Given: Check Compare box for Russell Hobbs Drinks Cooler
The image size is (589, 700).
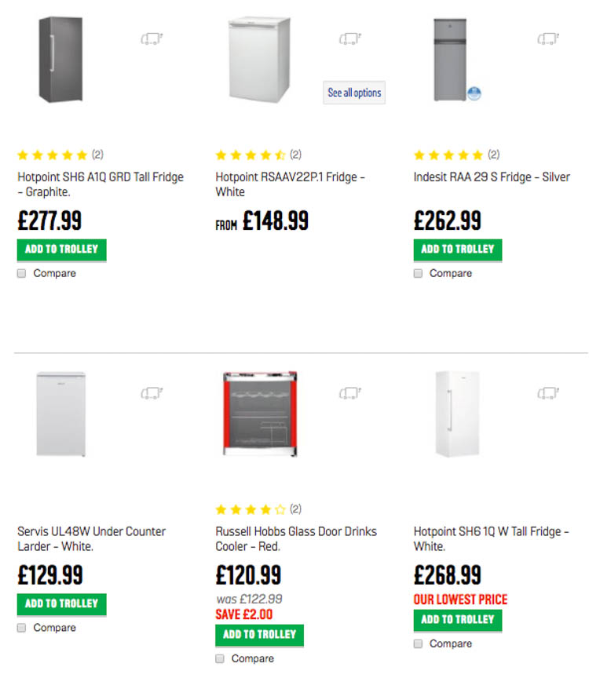Looking at the screenshot, I should point(220,658).
